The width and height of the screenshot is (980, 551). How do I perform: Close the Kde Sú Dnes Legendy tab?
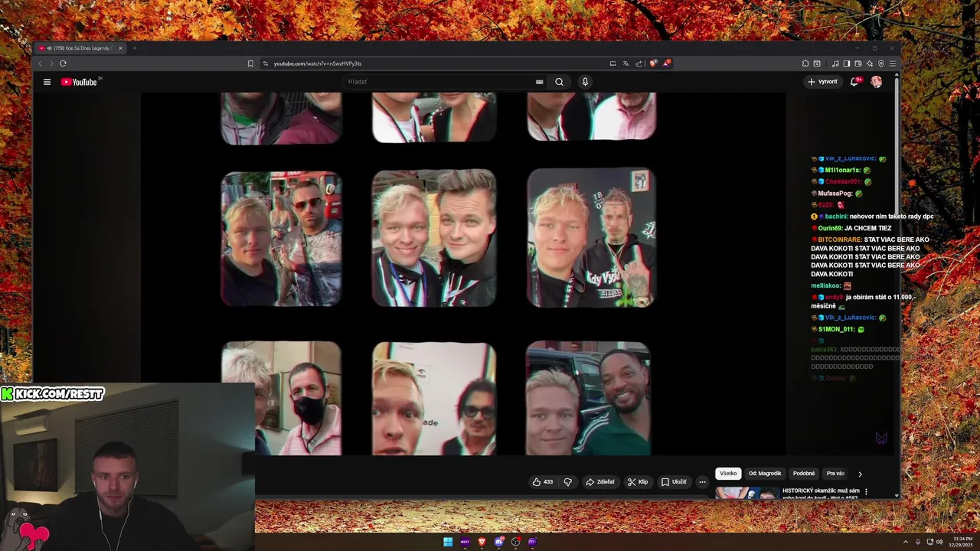(120, 48)
